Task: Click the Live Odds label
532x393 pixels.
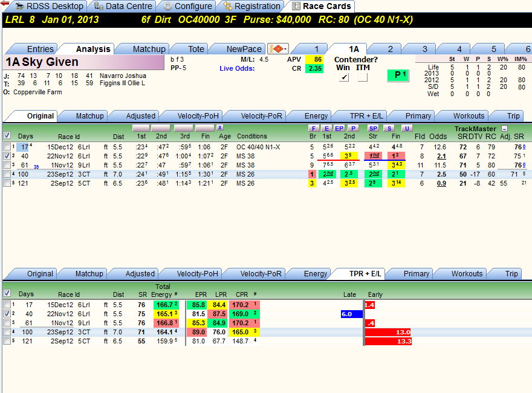Action: pos(237,68)
